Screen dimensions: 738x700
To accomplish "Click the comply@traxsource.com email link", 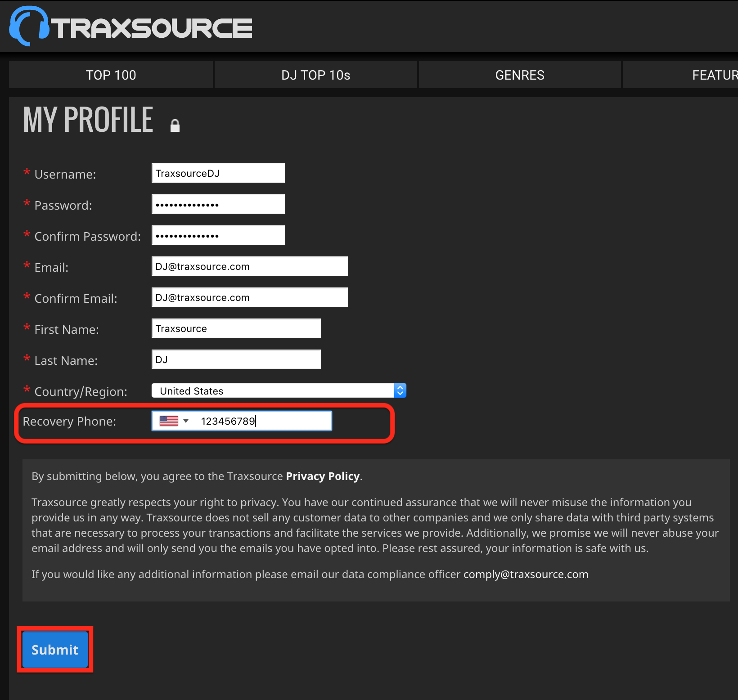I will click(x=526, y=574).
